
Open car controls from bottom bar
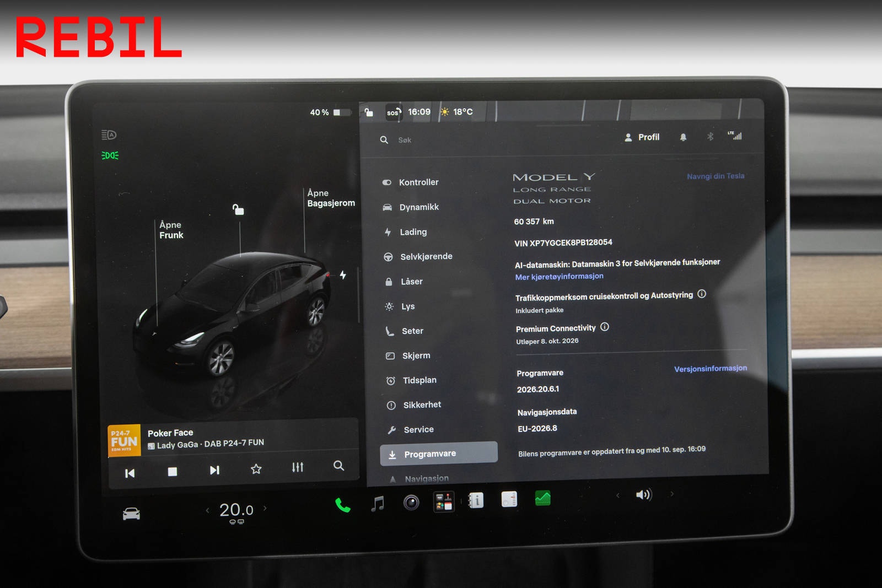(x=131, y=514)
